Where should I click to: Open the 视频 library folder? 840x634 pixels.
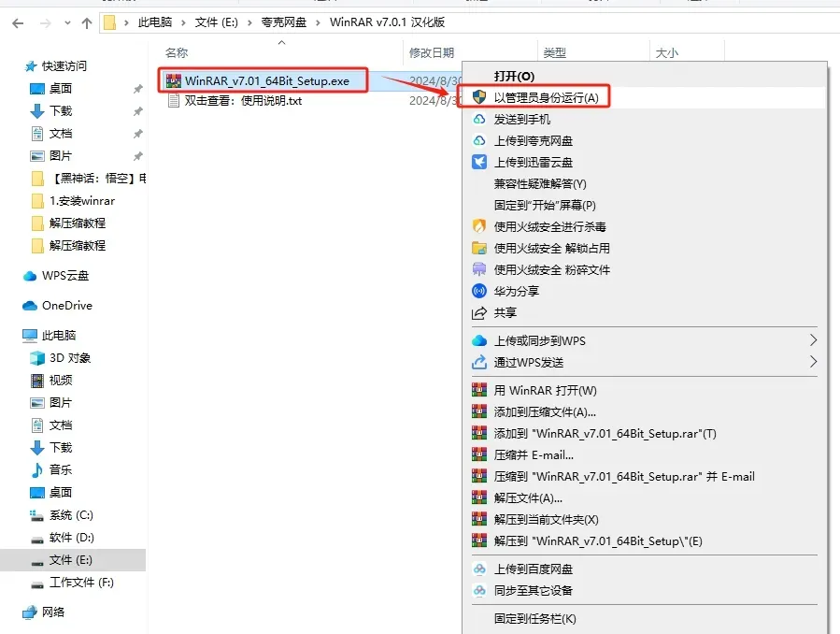point(61,381)
